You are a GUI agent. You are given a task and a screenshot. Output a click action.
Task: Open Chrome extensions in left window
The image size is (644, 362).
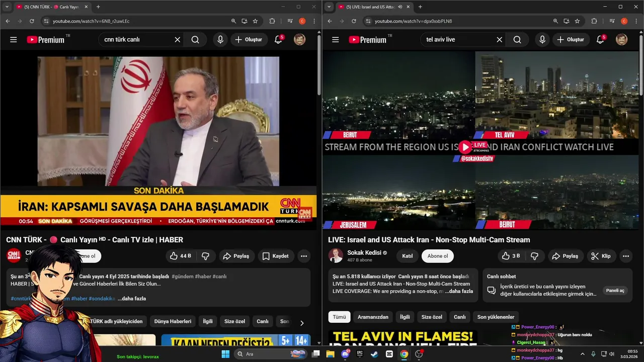[x=272, y=21]
